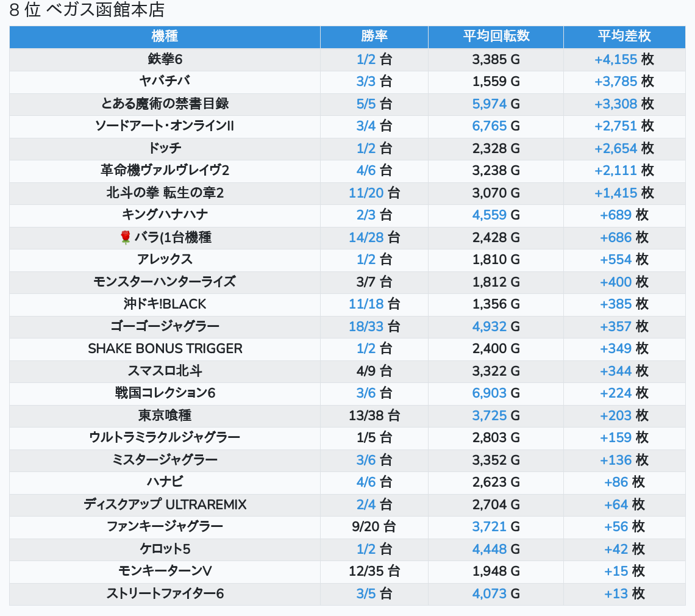The height and width of the screenshot is (616, 695).
Task: Select the キングハナハナ machine name
Action: click(165, 215)
